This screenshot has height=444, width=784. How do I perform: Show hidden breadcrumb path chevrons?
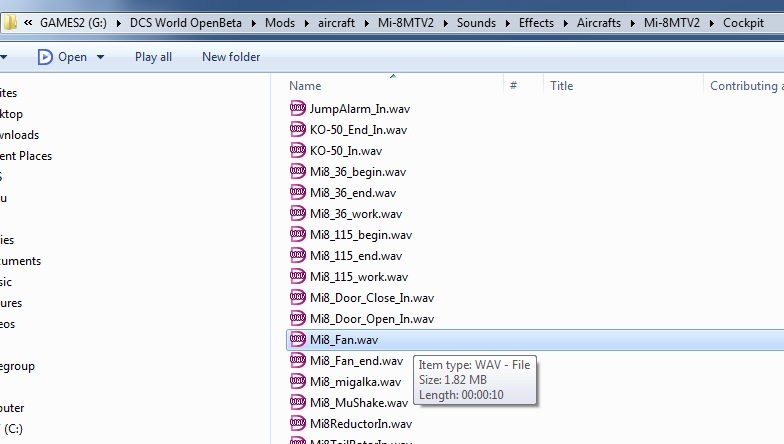click(x=28, y=22)
